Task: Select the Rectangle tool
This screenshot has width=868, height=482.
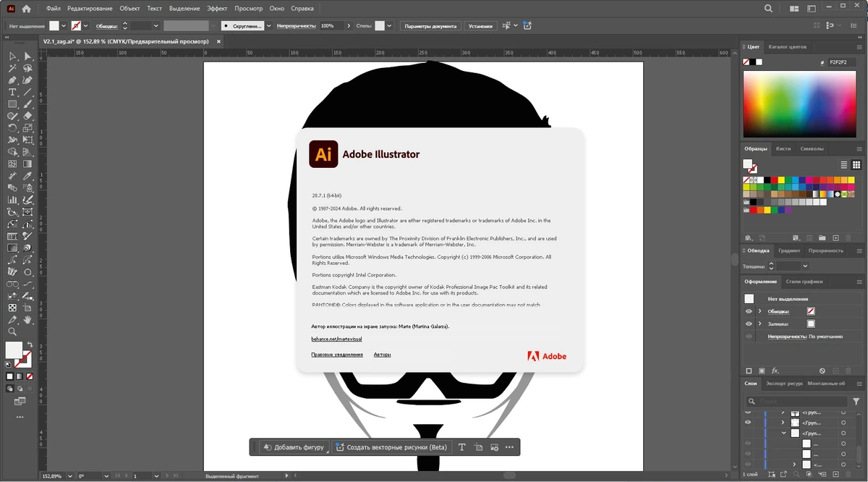Action: pos(12,104)
